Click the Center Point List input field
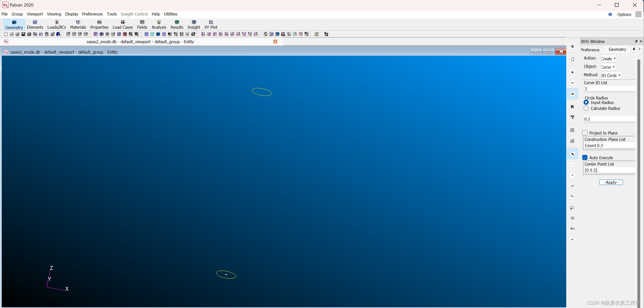The height and width of the screenshot is (308, 644). [609, 170]
